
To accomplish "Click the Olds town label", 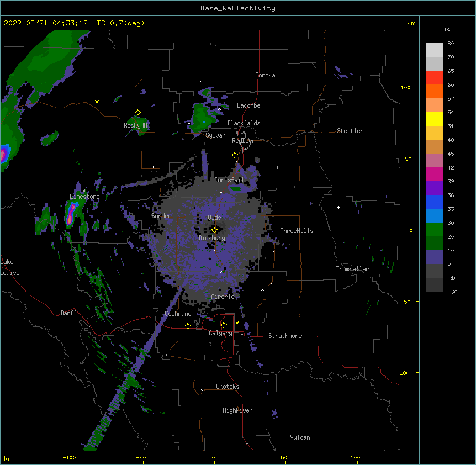I will [214, 218].
